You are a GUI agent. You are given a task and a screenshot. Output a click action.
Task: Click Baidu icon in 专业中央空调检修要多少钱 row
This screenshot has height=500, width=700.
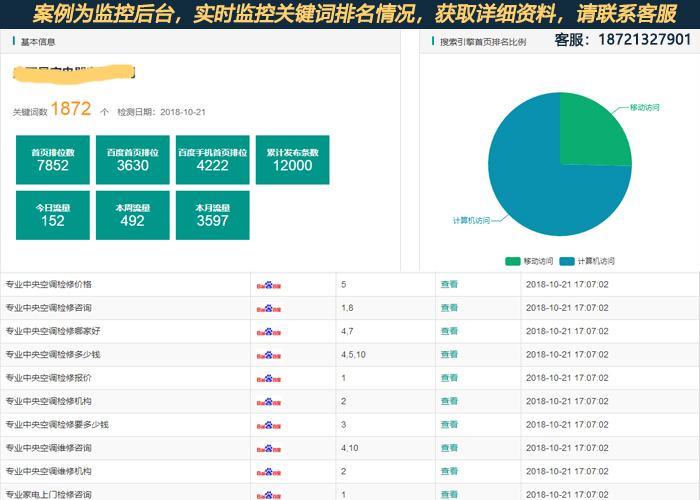[x=269, y=425]
